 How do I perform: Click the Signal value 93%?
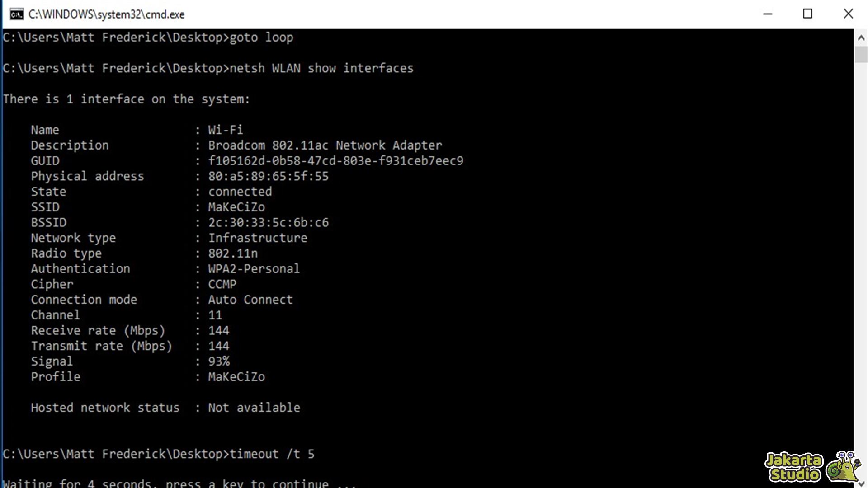click(x=219, y=361)
